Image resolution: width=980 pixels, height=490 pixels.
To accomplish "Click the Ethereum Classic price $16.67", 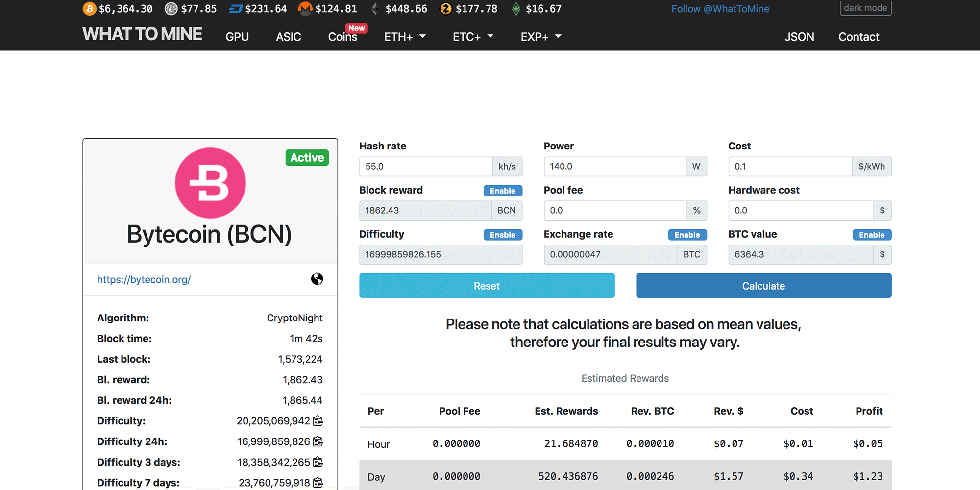I will click(x=543, y=9).
